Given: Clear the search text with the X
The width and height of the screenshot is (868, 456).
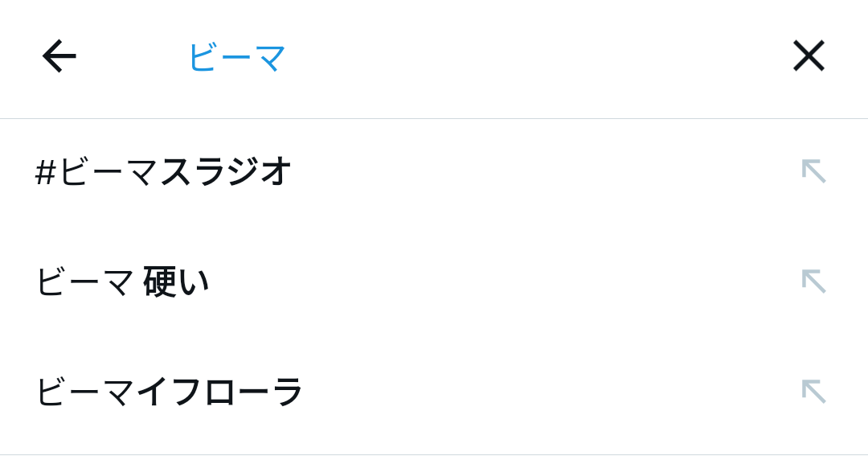Looking at the screenshot, I should tap(809, 56).
